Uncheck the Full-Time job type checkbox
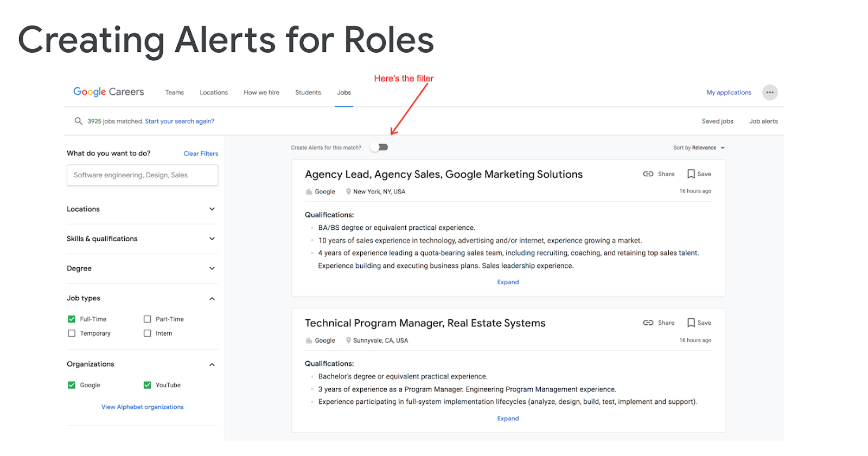The image size is (868, 456). (x=72, y=319)
